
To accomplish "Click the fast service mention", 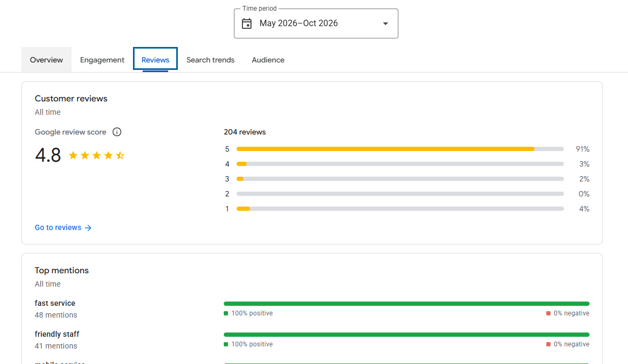I will [55, 303].
